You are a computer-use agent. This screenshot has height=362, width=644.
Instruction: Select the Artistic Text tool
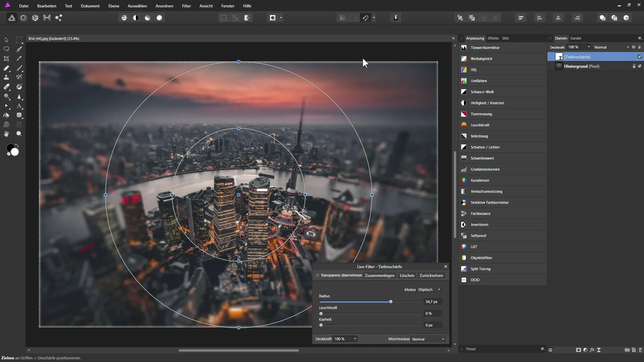(x=19, y=106)
